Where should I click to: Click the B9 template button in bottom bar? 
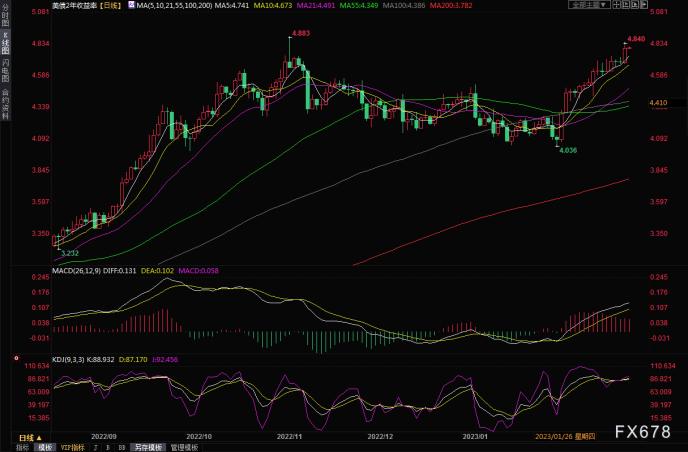coord(122,448)
